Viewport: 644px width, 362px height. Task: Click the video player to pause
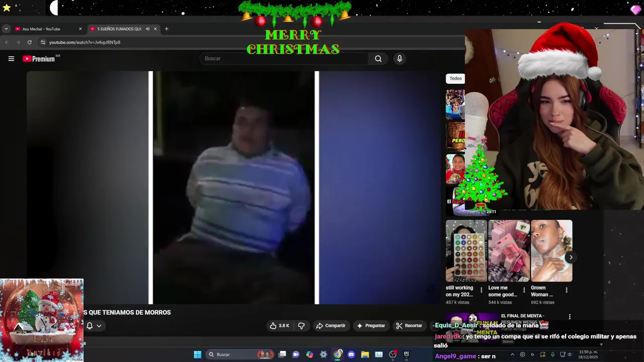[x=234, y=188]
